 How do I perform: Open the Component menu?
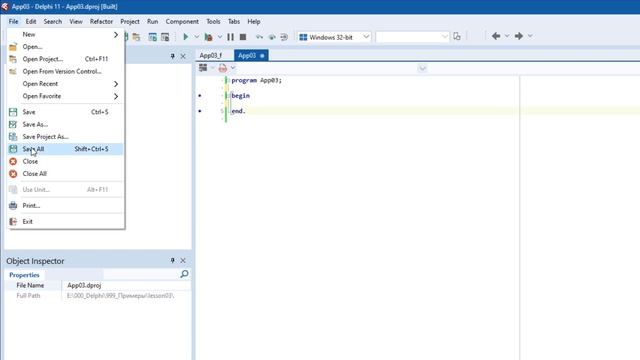pos(182,21)
